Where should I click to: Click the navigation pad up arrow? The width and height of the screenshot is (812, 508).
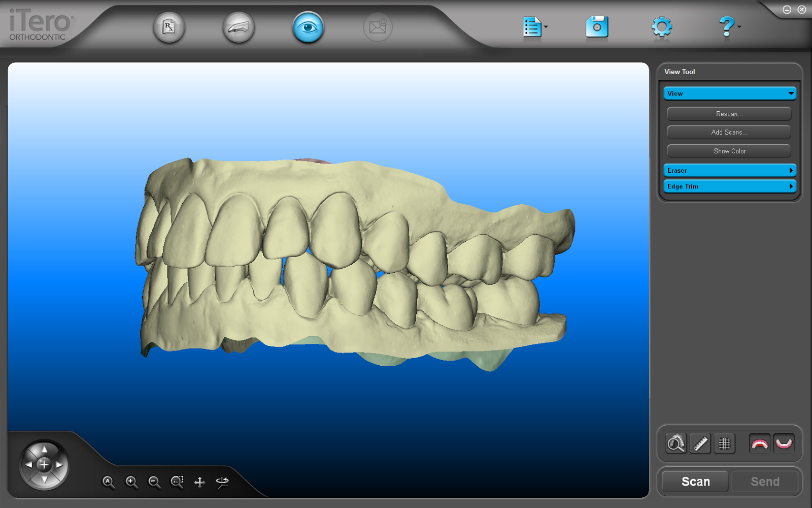[45, 450]
